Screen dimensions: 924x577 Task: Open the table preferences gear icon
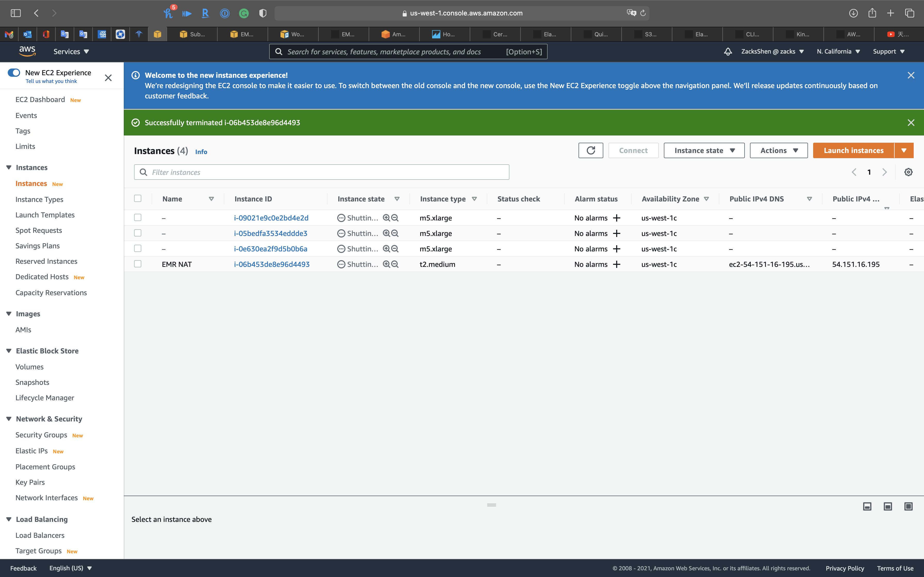[x=908, y=172]
